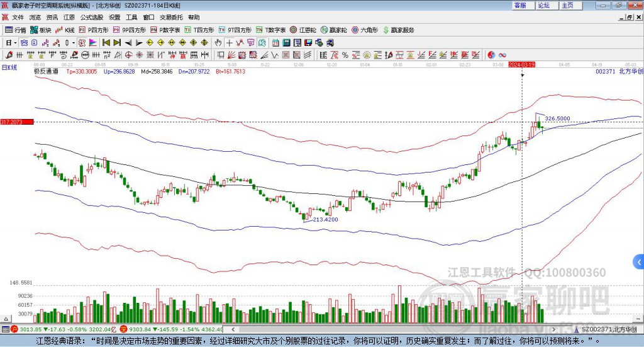Move chart left with black arrow

[128, 43]
